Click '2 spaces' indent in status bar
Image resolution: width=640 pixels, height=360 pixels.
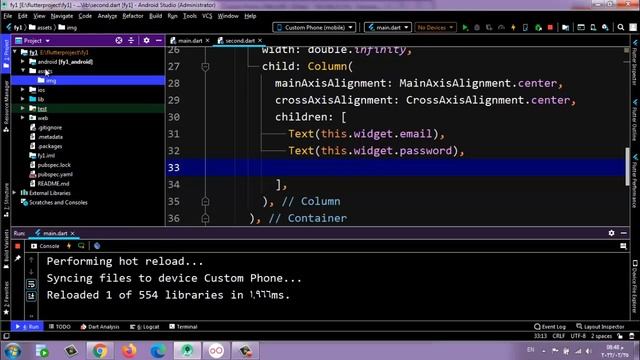click(x=601, y=336)
